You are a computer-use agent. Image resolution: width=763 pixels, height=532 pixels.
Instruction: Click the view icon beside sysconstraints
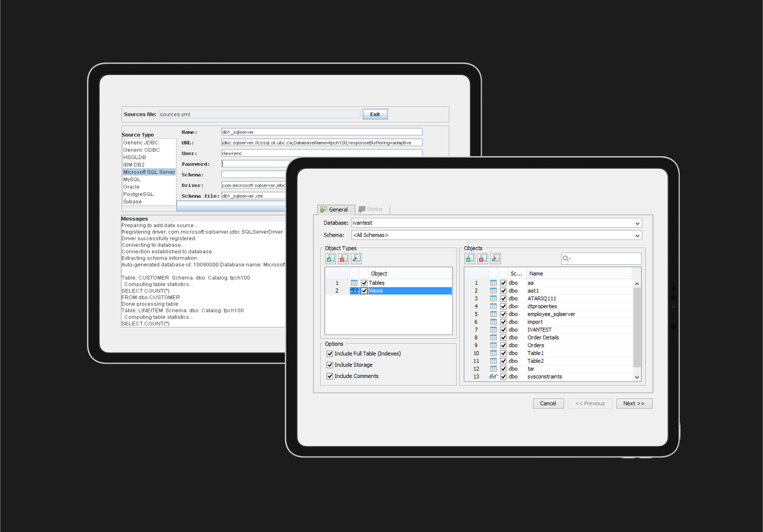[x=493, y=377]
